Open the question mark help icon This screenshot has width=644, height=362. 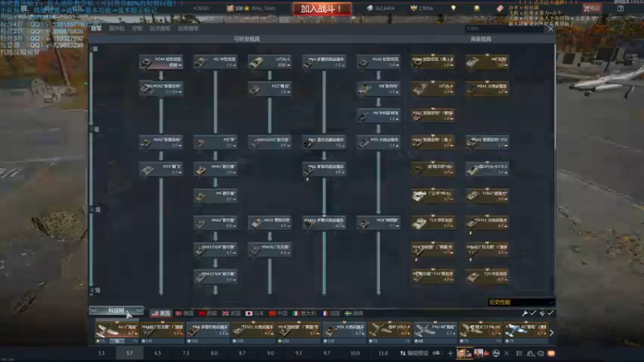[x=620, y=8]
